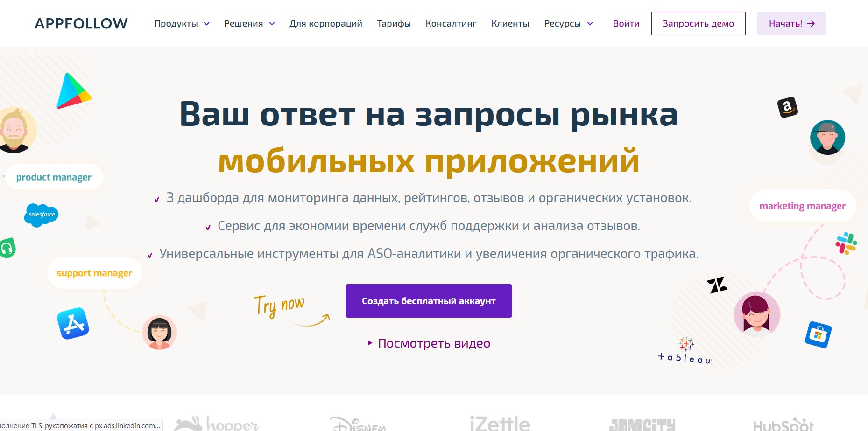The width and height of the screenshot is (868, 431).
Task: Open the Ресурсы dropdown menu
Action: (x=568, y=23)
